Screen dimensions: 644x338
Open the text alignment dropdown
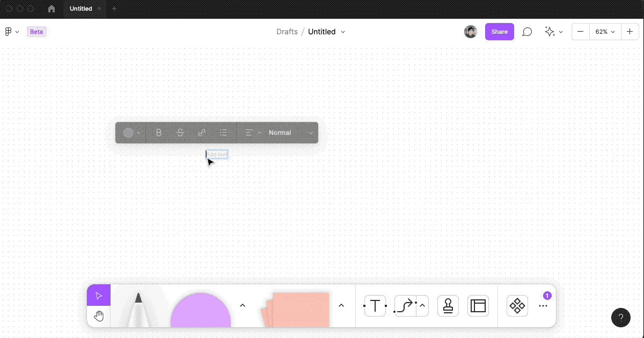pyautogui.click(x=253, y=133)
